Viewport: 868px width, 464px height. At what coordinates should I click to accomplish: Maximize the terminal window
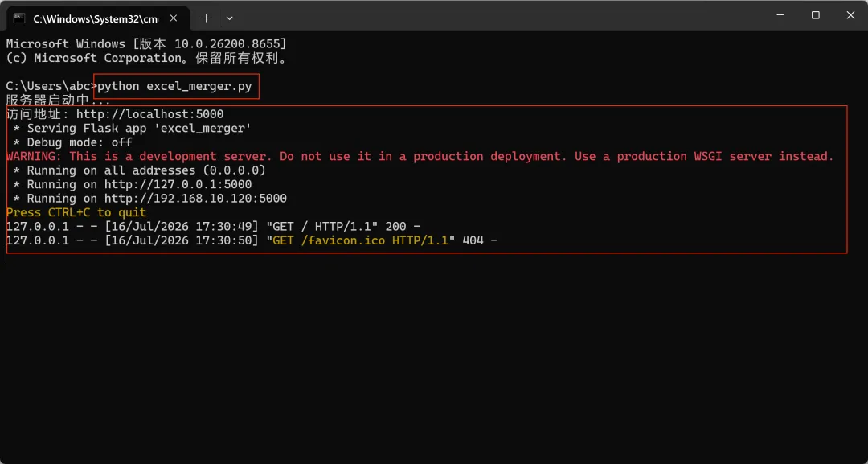point(816,15)
